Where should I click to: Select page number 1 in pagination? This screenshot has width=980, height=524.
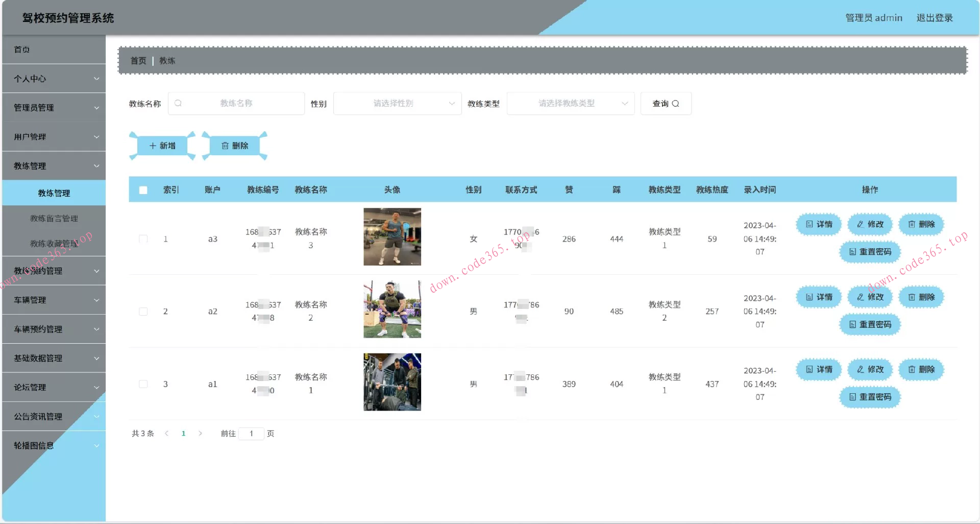click(x=183, y=434)
